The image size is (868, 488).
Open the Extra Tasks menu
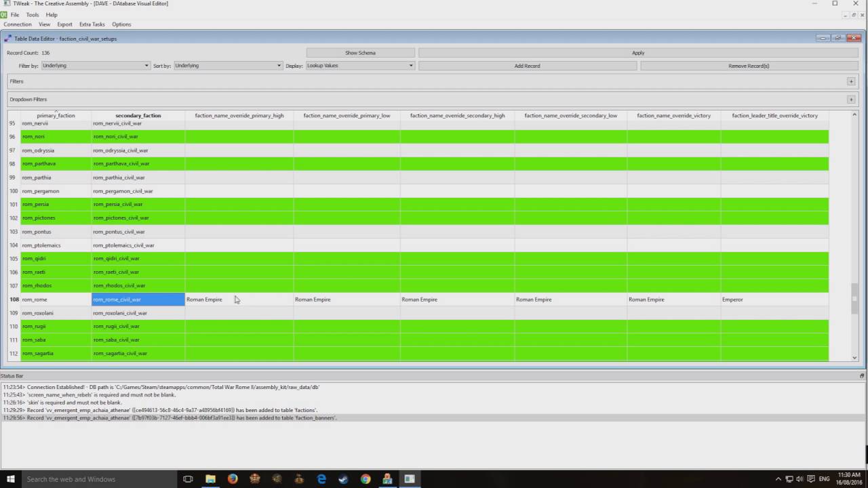pos(92,24)
